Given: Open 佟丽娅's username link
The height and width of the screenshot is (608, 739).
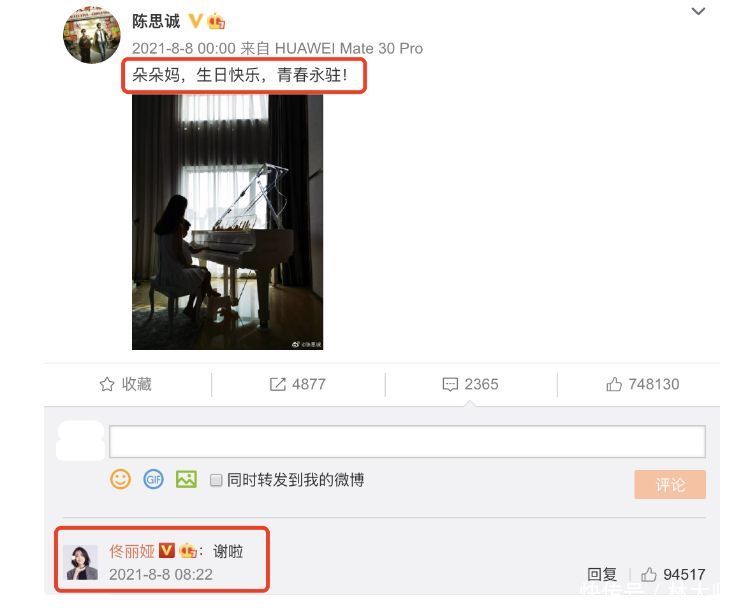Looking at the screenshot, I should pos(132,551).
